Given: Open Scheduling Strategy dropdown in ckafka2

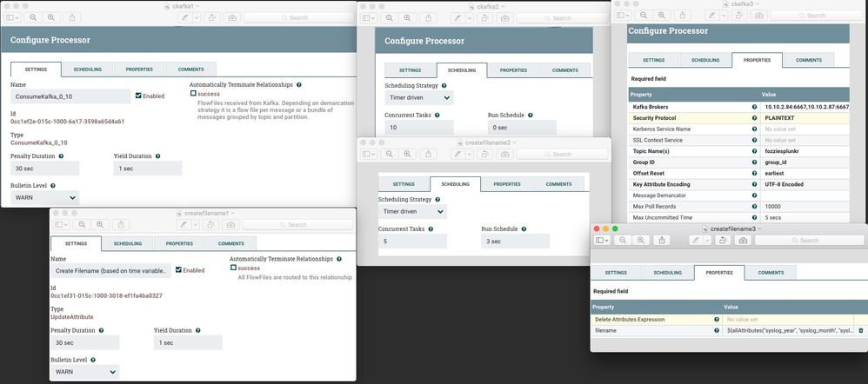Looking at the screenshot, I should tap(419, 98).
